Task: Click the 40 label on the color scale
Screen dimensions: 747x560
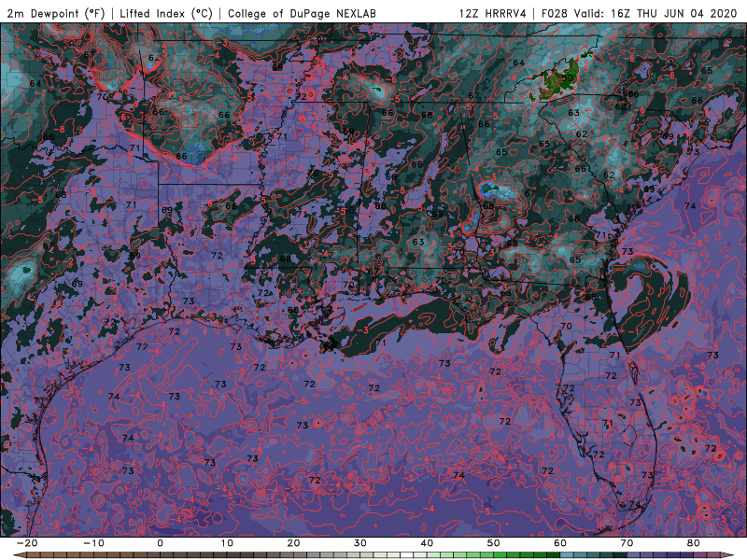Action: point(427,543)
